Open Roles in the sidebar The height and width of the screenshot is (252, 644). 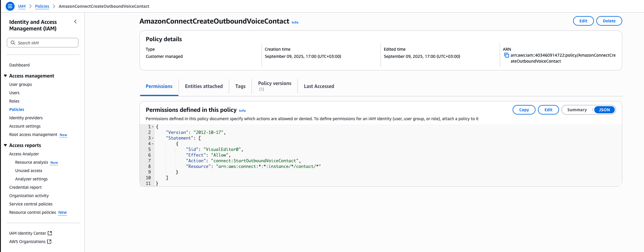pos(14,101)
